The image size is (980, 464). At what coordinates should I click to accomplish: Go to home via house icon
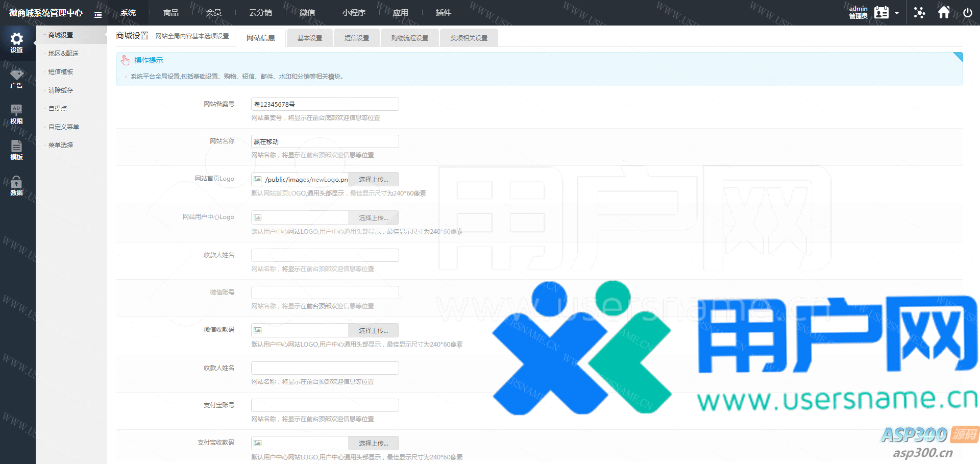point(944,12)
